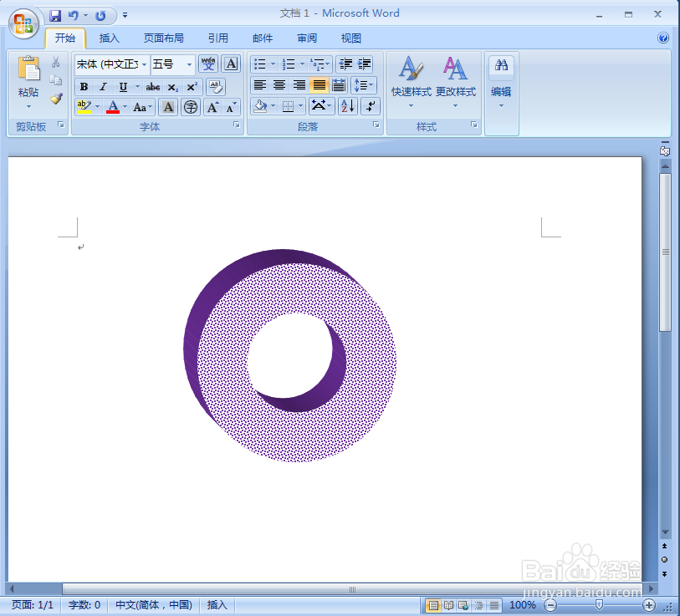Select browse object circle button

(664, 560)
